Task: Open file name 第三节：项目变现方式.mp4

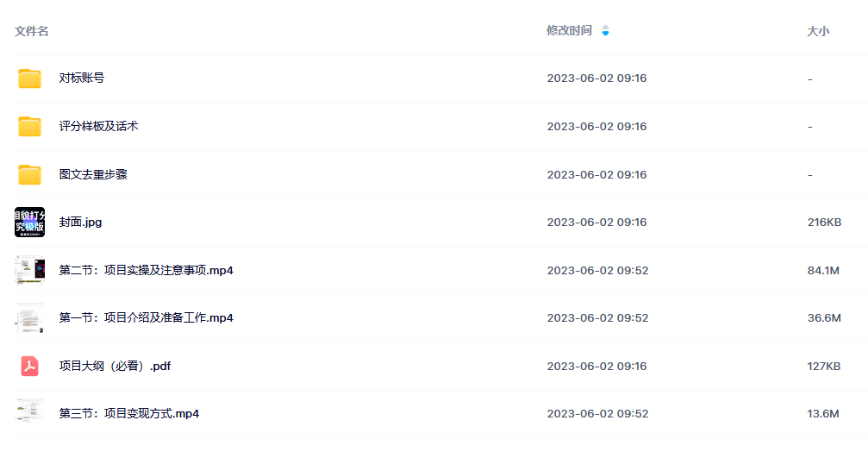Action: click(129, 414)
